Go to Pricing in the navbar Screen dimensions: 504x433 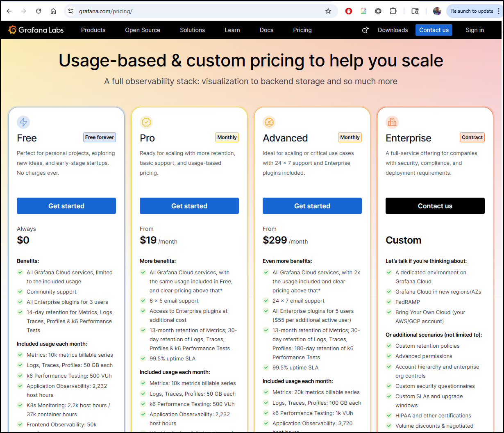[x=302, y=30]
